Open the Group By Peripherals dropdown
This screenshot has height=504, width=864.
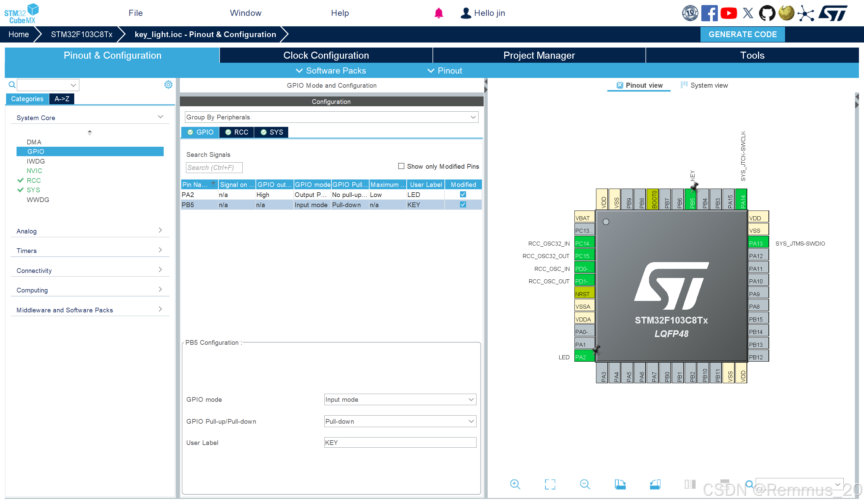click(x=472, y=117)
